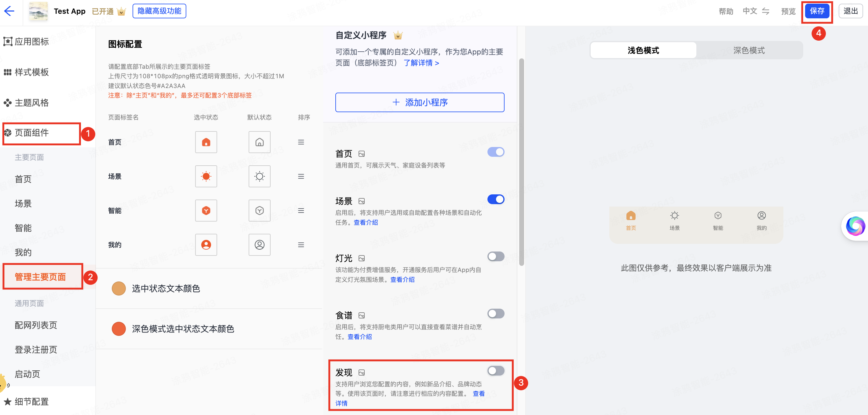Select 智能 under 主要页面 in sidebar
Viewport: 868px width, 415px height.
[x=23, y=228]
